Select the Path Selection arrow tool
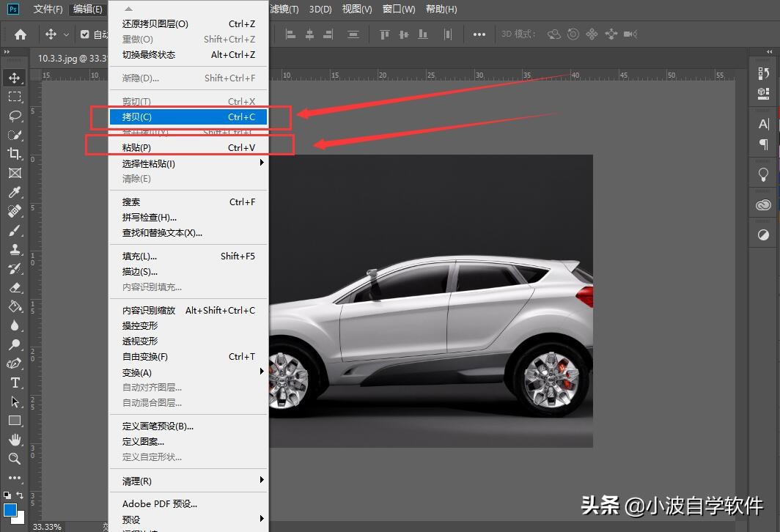This screenshot has height=532, width=780. (15, 402)
